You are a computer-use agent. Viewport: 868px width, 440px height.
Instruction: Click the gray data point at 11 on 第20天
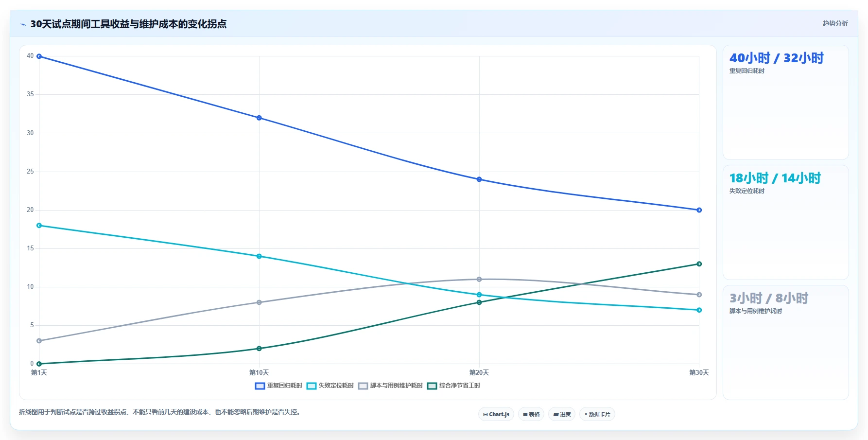[x=479, y=279]
